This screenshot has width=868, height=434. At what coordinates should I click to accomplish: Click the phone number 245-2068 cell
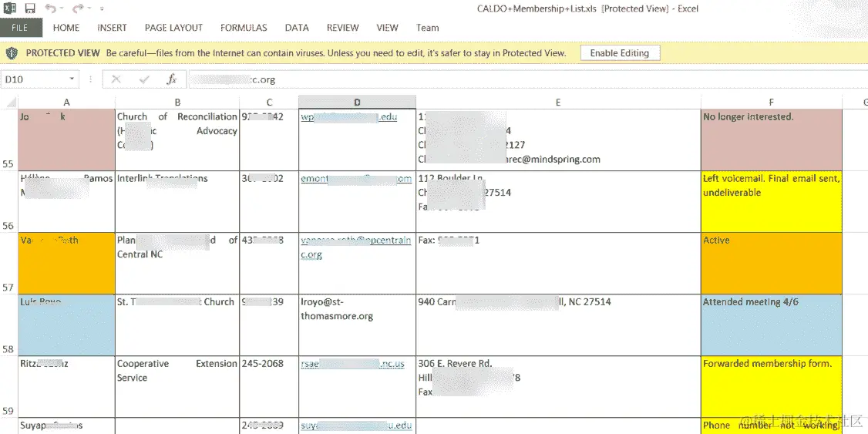click(x=269, y=387)
